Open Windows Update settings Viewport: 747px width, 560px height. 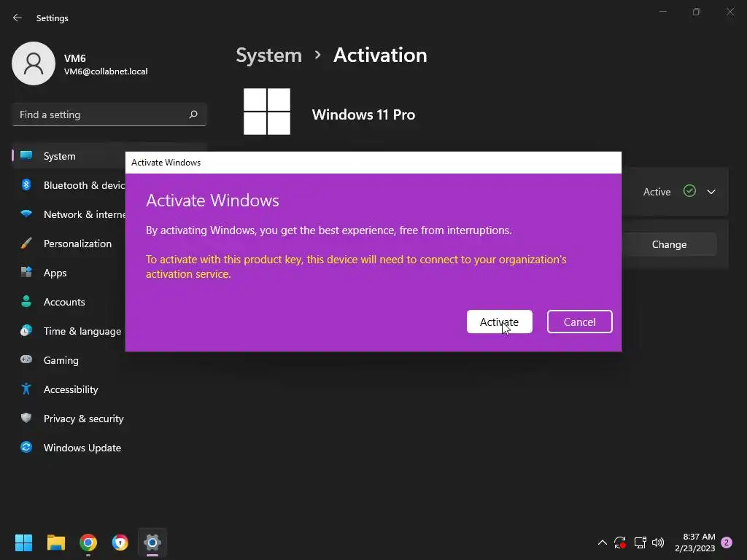pyautogui.click(x=109, y=448)
